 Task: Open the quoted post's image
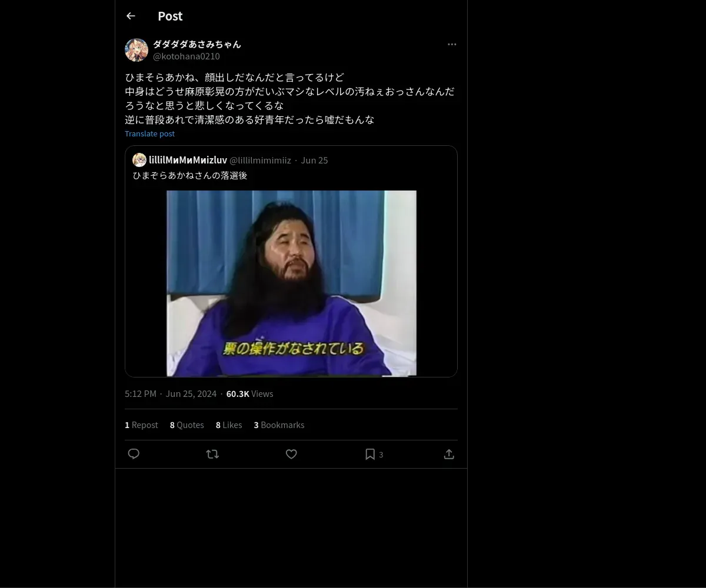pos(291,283)
